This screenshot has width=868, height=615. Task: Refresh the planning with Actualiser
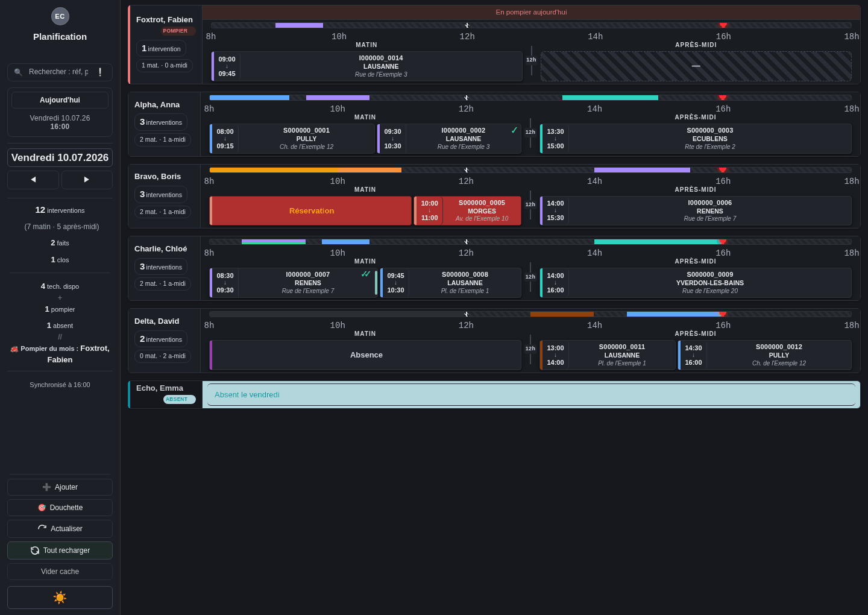[60, 529]
